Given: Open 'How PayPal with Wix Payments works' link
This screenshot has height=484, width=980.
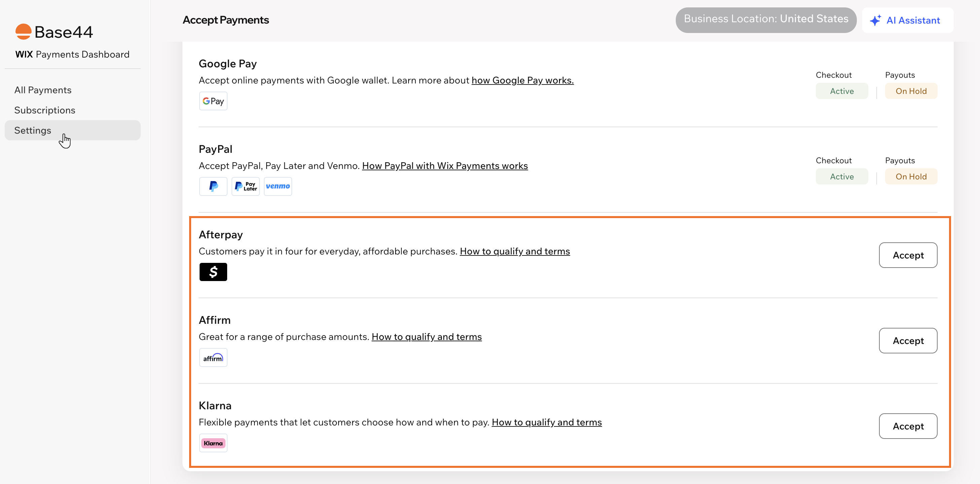Looking at the screenshot, I should click(x=445, y=166).
